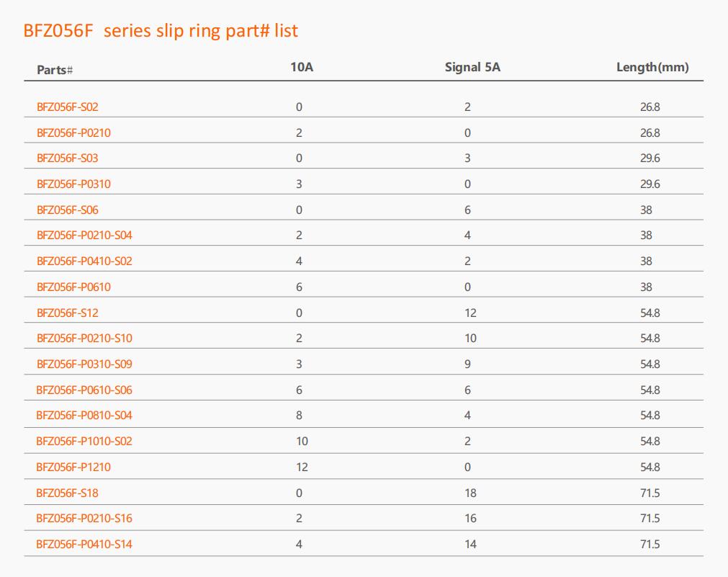Click the BFZ056F-P0310 part link
728x577 pixels.
click(73, 184)
